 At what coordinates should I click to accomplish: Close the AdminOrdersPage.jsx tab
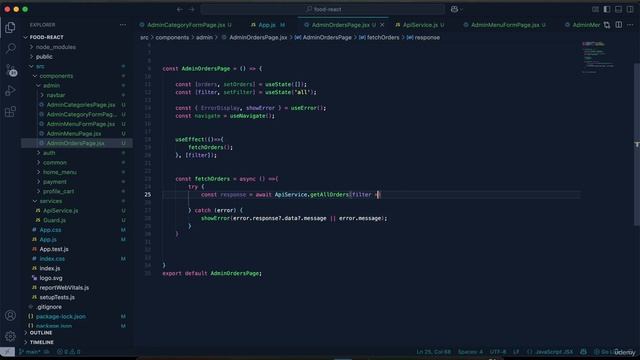tap(382, 25)
